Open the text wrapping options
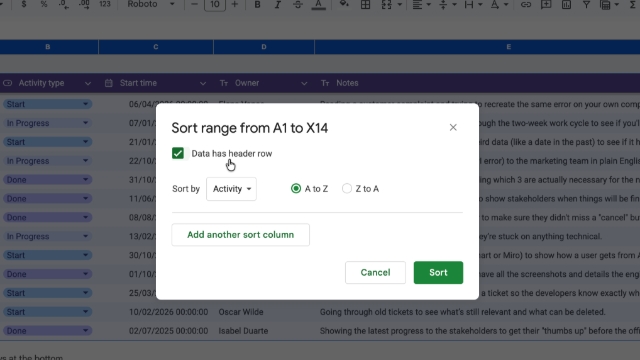The image size is (640, 360). click(473, 4)
